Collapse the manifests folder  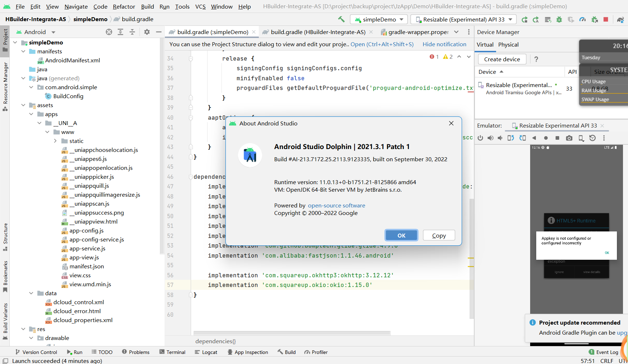point(23,51)
